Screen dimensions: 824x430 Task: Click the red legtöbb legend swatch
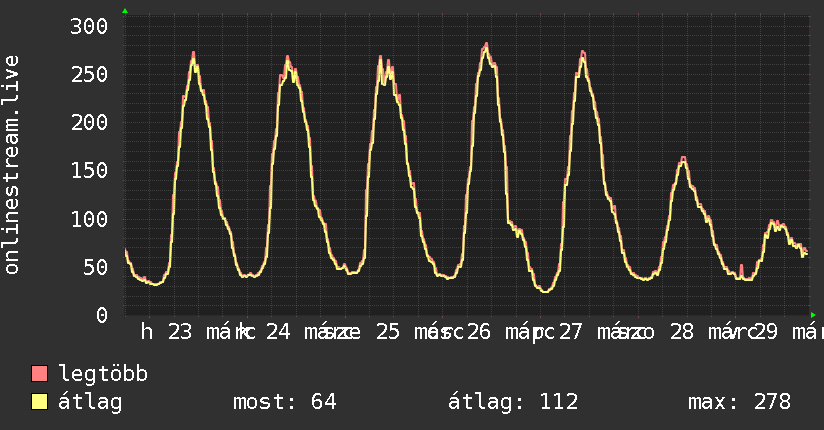tap(40, 375)
